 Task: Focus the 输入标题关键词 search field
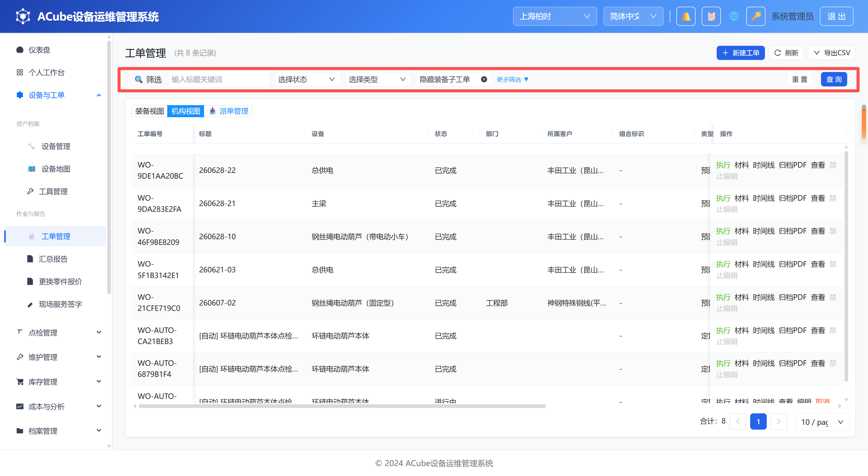219,80
